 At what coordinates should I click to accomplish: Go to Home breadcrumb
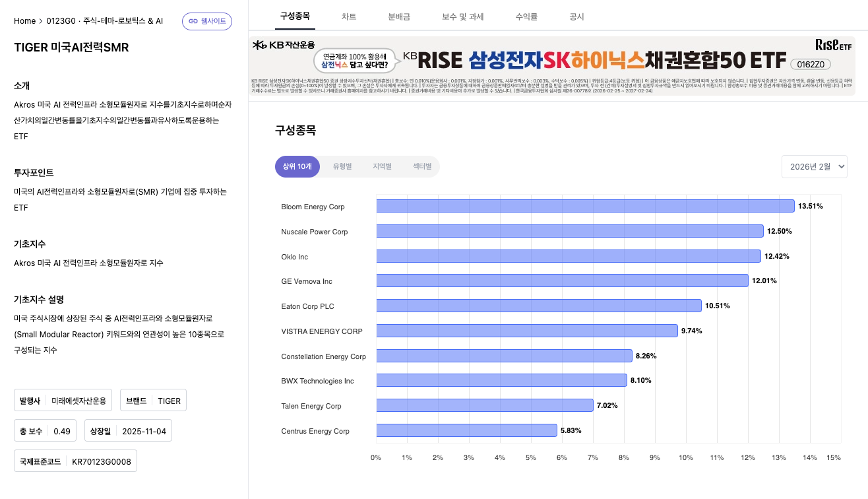click(24, 21)
